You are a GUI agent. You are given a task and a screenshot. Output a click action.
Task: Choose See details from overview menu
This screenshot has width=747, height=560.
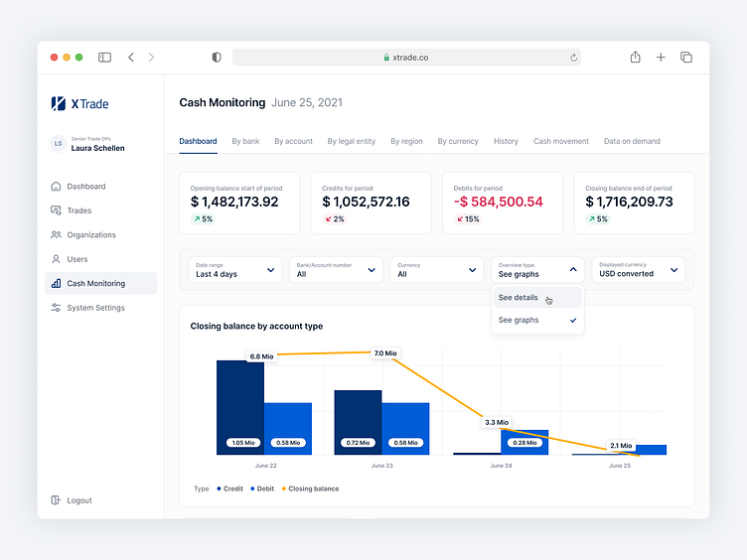[520, 298]
